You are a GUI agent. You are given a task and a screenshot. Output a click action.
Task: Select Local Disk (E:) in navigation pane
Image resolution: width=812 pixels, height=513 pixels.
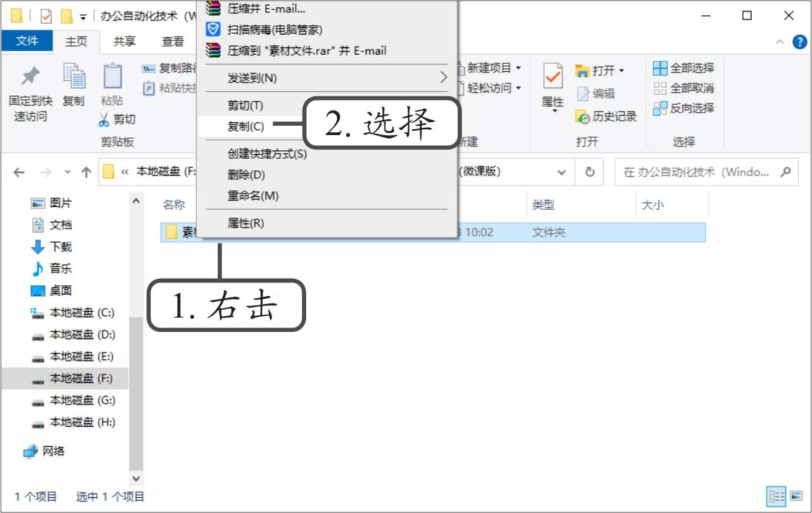[73, 356]
